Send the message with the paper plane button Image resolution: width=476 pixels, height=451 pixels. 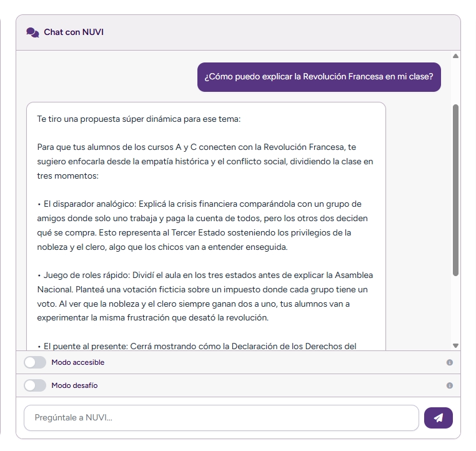pos(438,418)
